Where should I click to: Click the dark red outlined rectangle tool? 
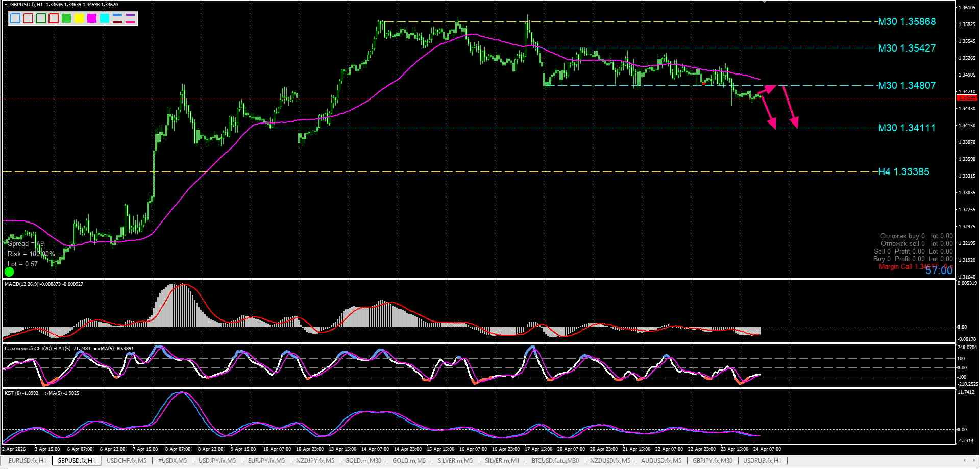click(x=28, y=18)
